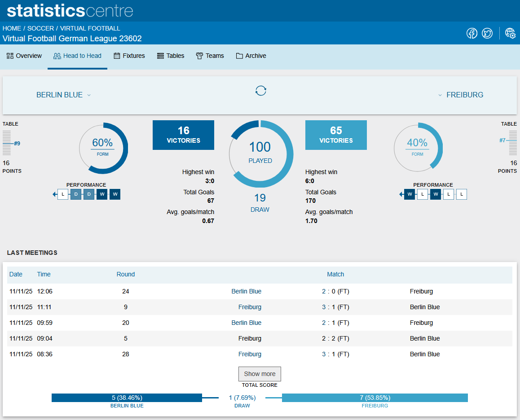
Task: Click Berlin Blue's first 'L' performance box
Action: click(x=63, y=194)
